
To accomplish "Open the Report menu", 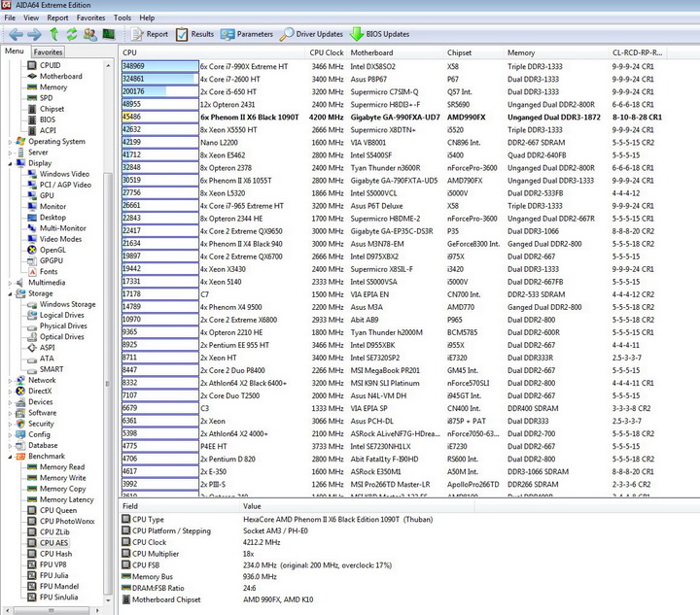I will [x=57, y=17].
